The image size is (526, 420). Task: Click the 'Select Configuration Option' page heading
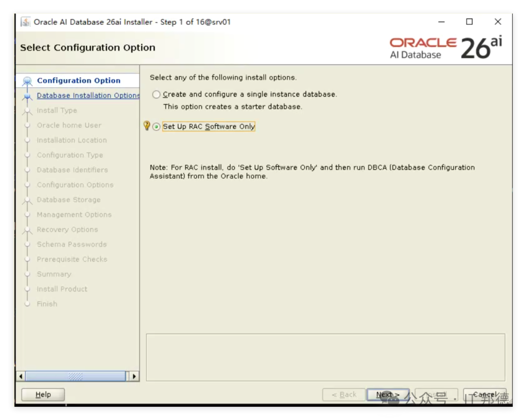coord(88,48)
